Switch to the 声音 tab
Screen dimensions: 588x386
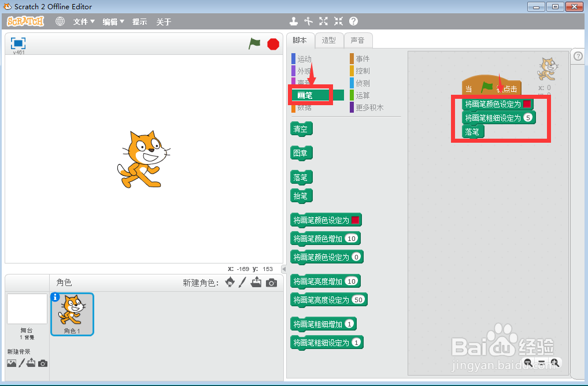click(358, 40)
